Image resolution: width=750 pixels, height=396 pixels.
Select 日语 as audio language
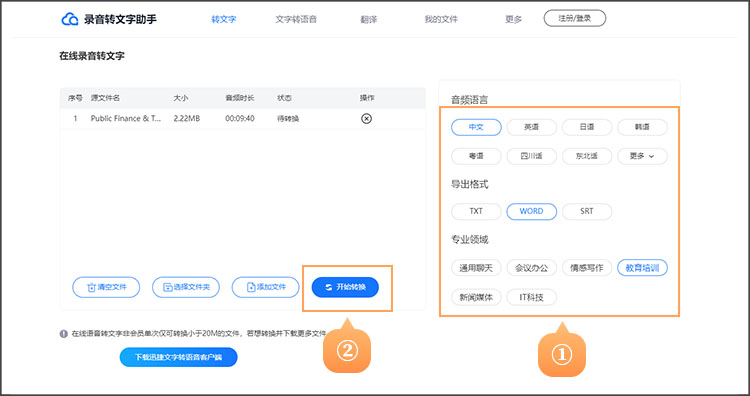(587, 127)
